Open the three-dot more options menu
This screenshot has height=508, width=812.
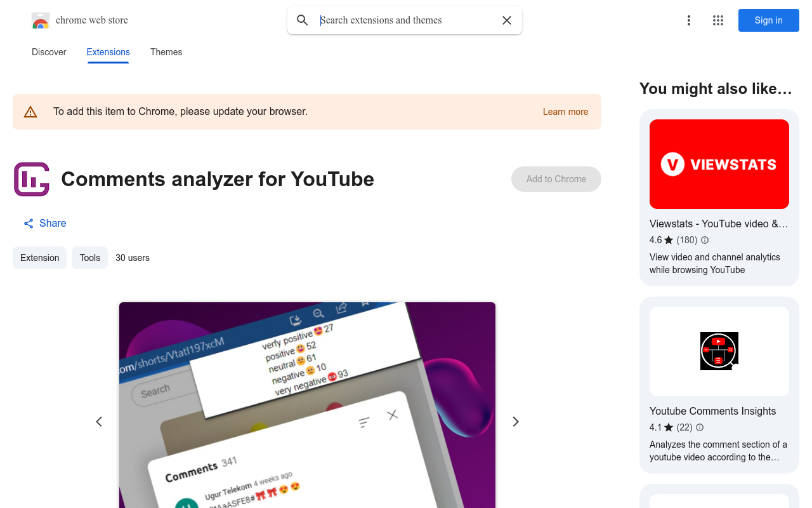(x=689, y=20)
